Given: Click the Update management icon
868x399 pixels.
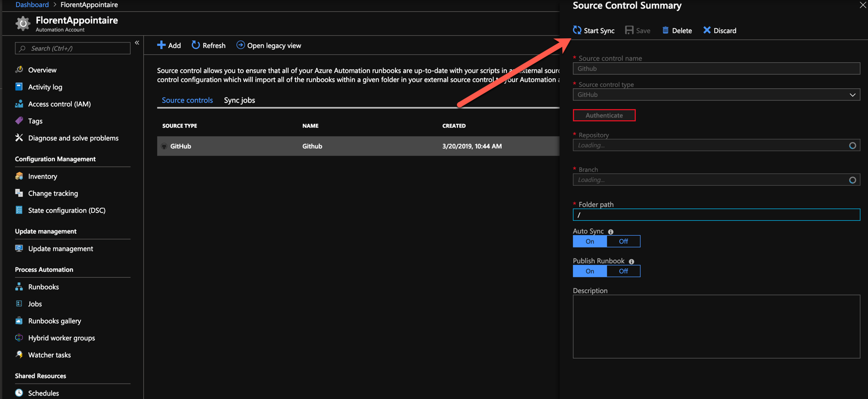Looking at the screenshot, I should pos(19,248).
